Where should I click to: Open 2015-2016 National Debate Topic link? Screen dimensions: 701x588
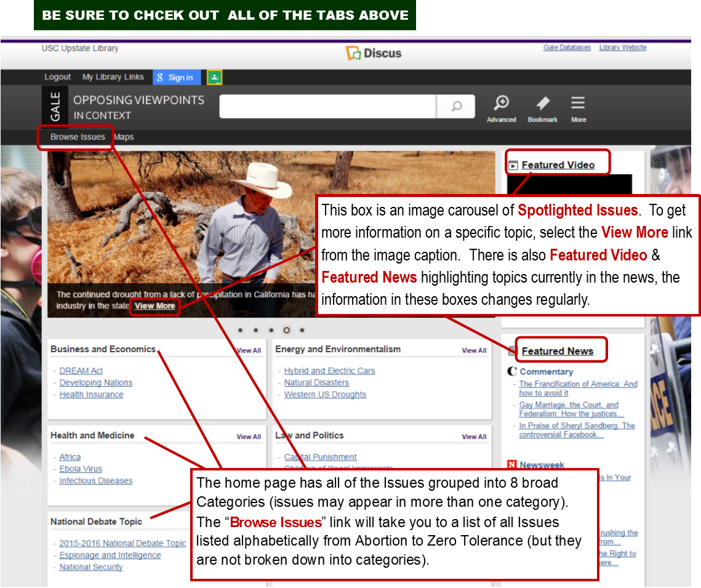click(122, 543)
